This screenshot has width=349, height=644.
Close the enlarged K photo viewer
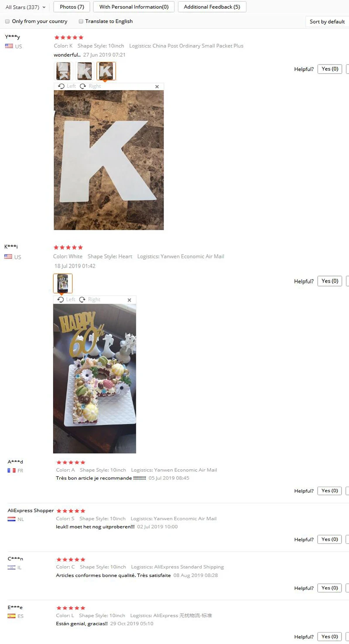157,87
